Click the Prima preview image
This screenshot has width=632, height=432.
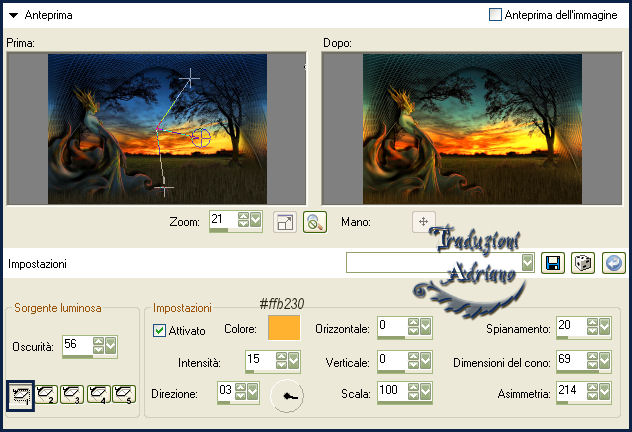[157, 129]
